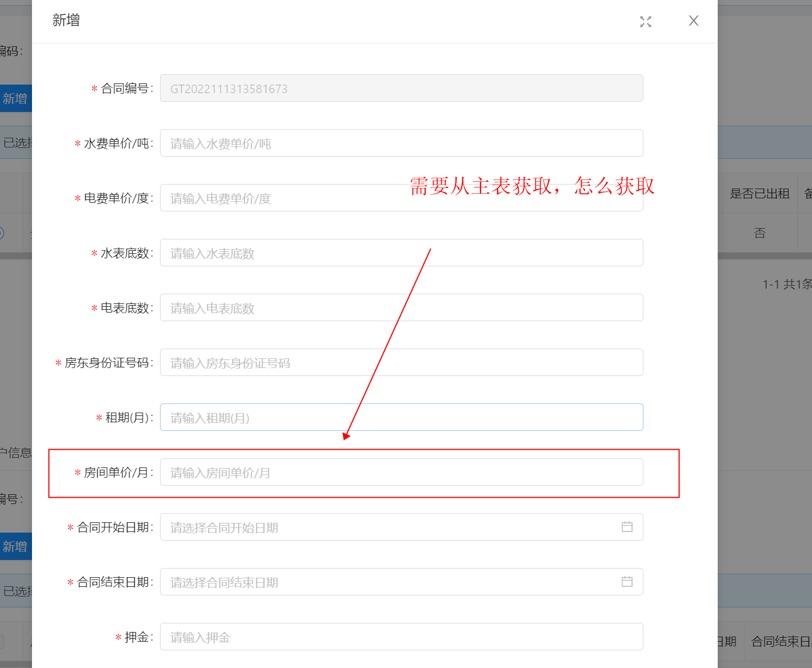Click the 房东身份证号码 label
The width and height of the screenshot is (812, 668).
107,363
